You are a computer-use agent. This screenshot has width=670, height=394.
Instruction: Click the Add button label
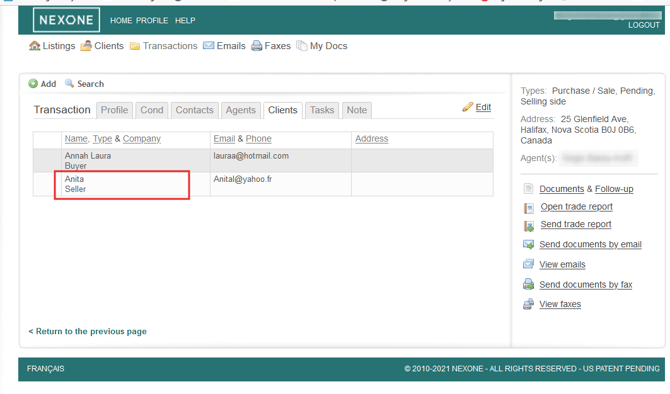[x=48, y=84]
